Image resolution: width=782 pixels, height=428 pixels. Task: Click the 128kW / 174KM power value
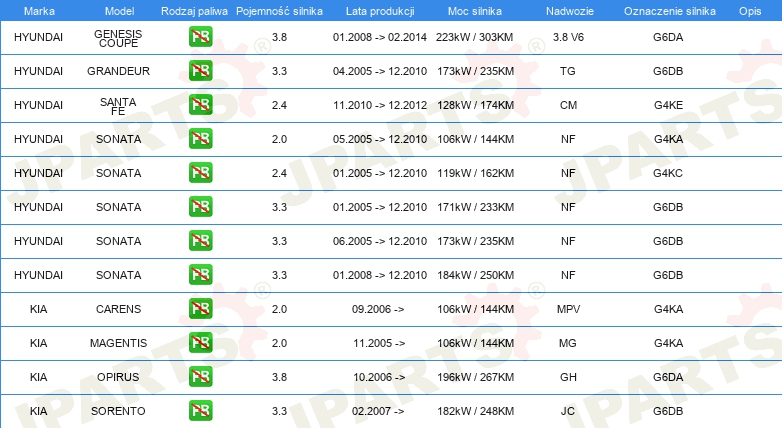click(475, 105)
